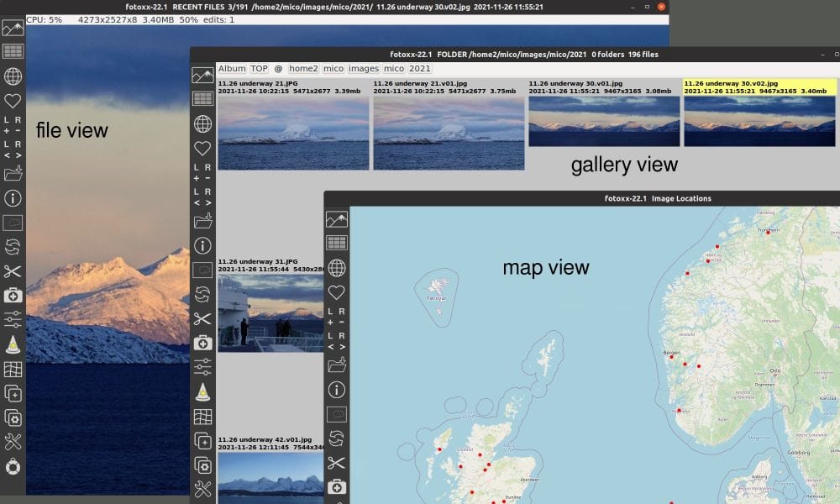Click the combine images icon in file view window

pos(13,394)
